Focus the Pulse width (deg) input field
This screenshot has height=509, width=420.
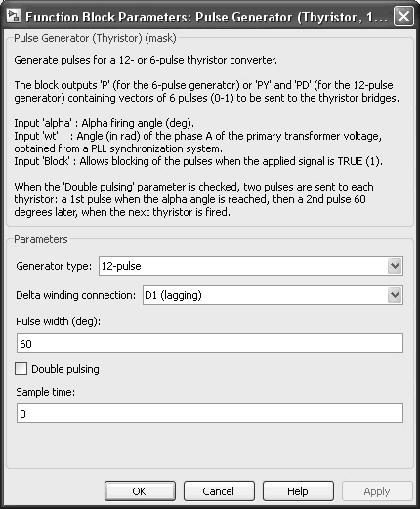click(x=210, y=343)
